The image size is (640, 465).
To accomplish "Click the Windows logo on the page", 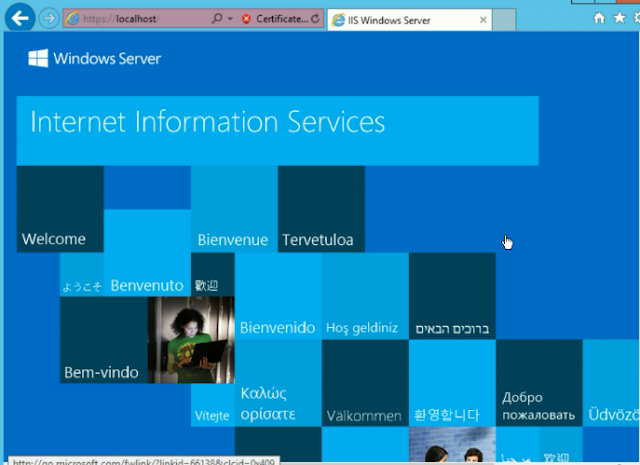I will [x=38, y=58].
